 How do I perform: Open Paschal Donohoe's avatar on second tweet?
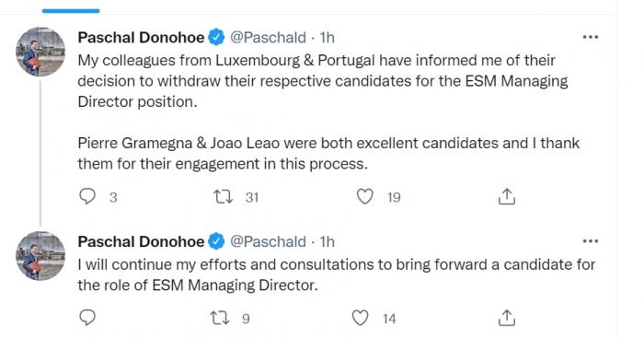click(x=40, y=256)
